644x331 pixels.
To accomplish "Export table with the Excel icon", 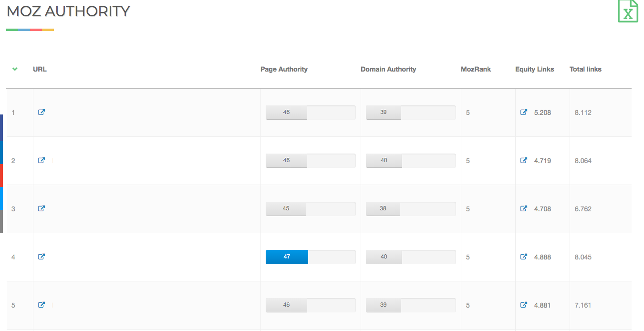I will click(628, 10).
